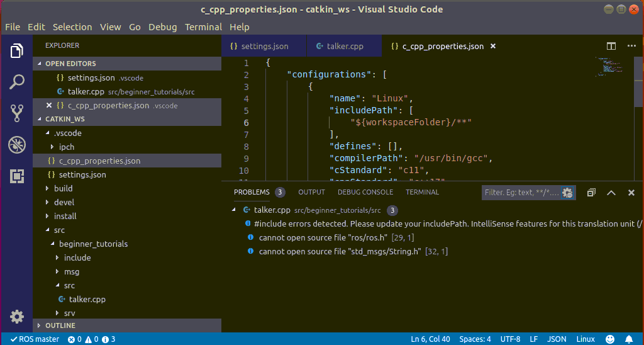Click LF end-of-line indicator
This screenshot has height=345, width=644.
point(533,339)
